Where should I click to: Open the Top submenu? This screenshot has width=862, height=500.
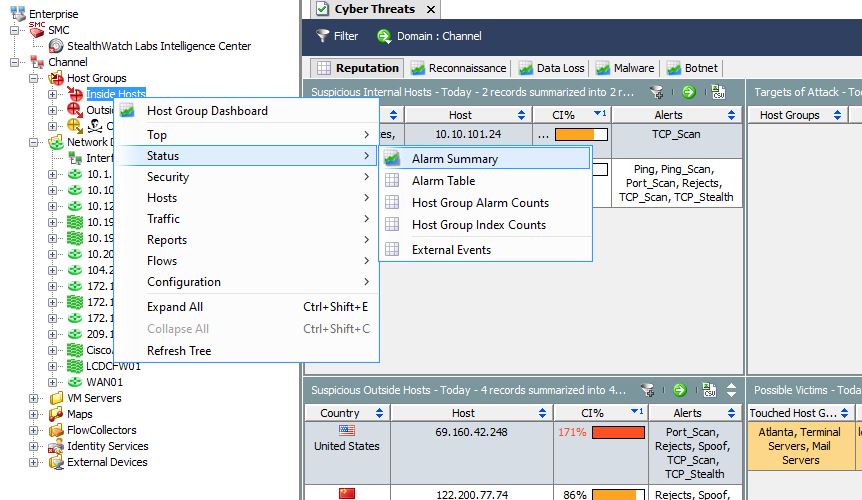247,135
